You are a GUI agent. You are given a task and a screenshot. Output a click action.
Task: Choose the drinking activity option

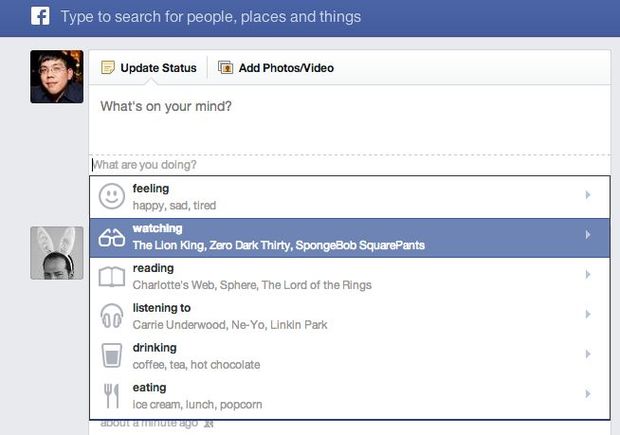(x=250, y=356)
